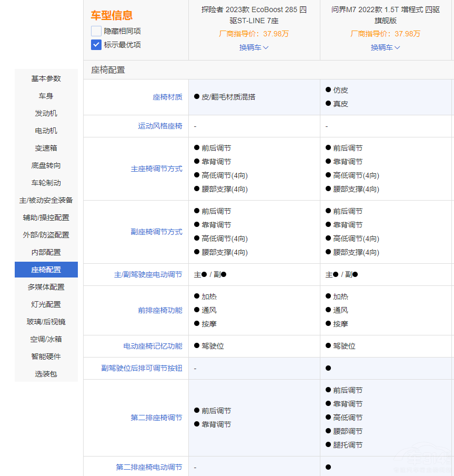Click 灯光配置 in the side menu
Image resolution: width=454 pixels, height=476 pixels.
click(46, 304)
